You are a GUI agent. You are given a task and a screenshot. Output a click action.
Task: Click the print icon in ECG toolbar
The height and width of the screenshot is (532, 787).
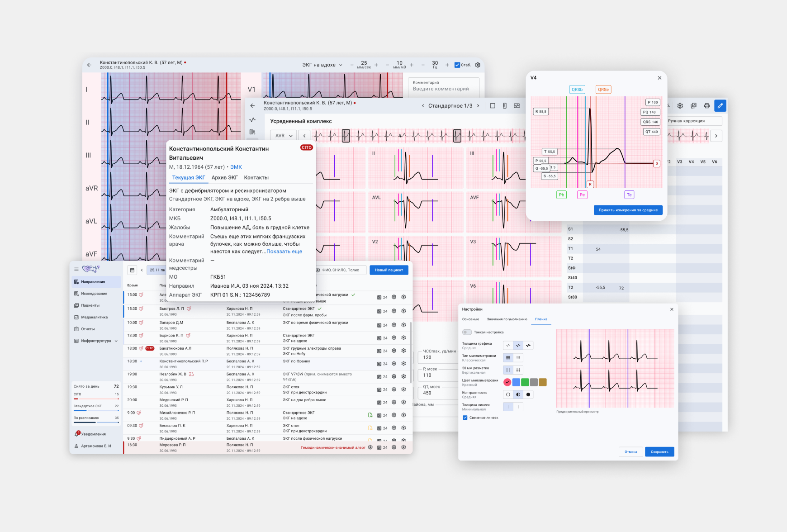(706, 106)
